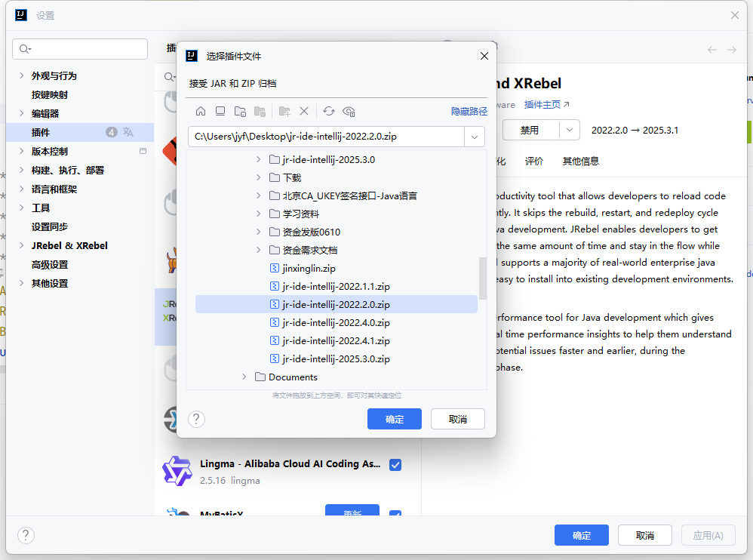Image resolution: width=753 pixels, height=560 pixels.
Task: Open the 评价 tab
Action: click(x=533, y=162)
